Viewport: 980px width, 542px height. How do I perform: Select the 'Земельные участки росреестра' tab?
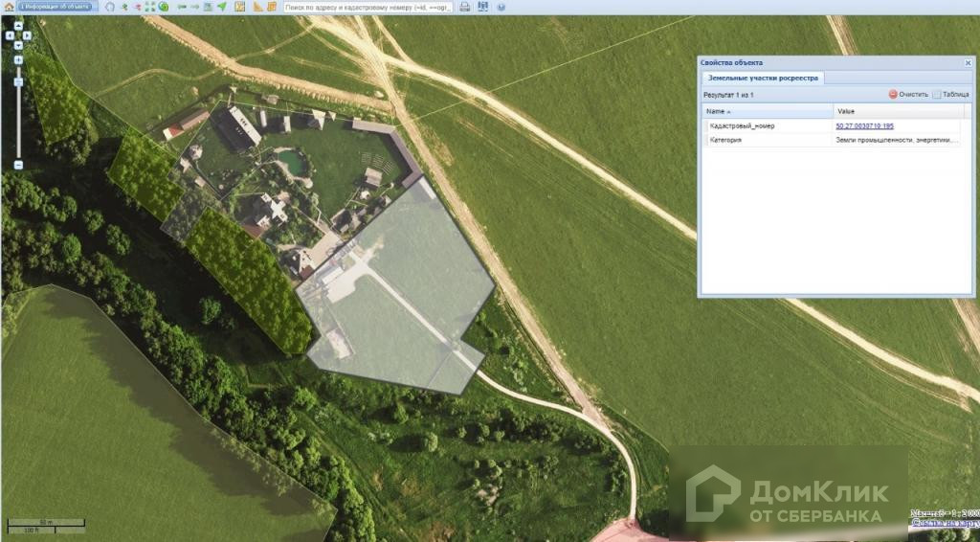763,78
